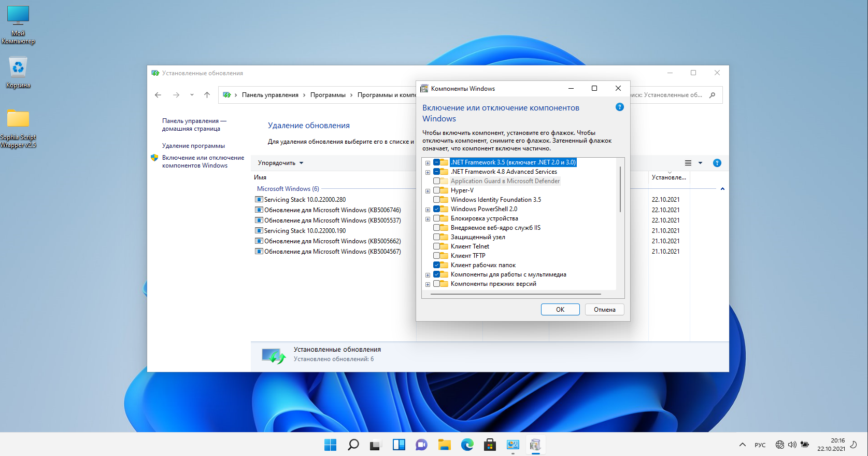Click the Windows Start button

pos(330,445)
